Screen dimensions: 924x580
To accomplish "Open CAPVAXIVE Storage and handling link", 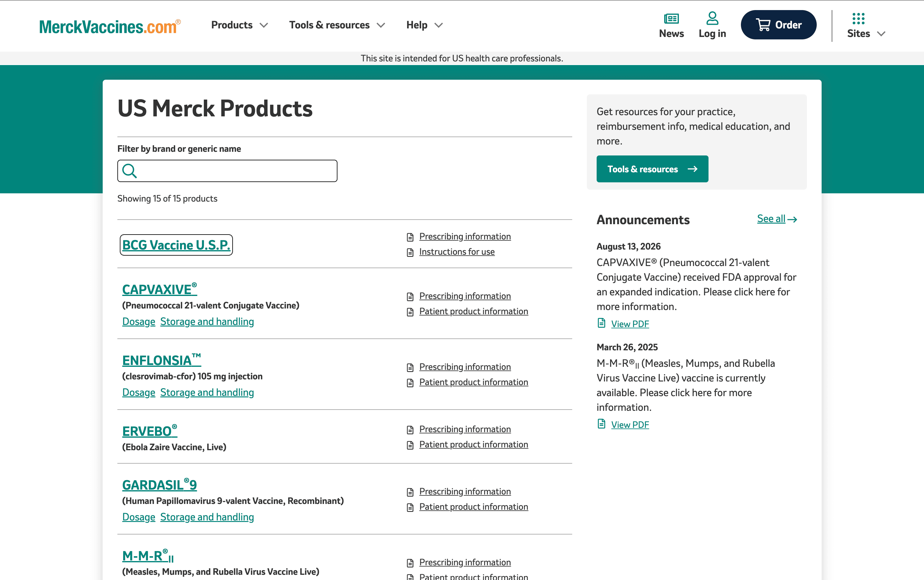I will (207, 322).
